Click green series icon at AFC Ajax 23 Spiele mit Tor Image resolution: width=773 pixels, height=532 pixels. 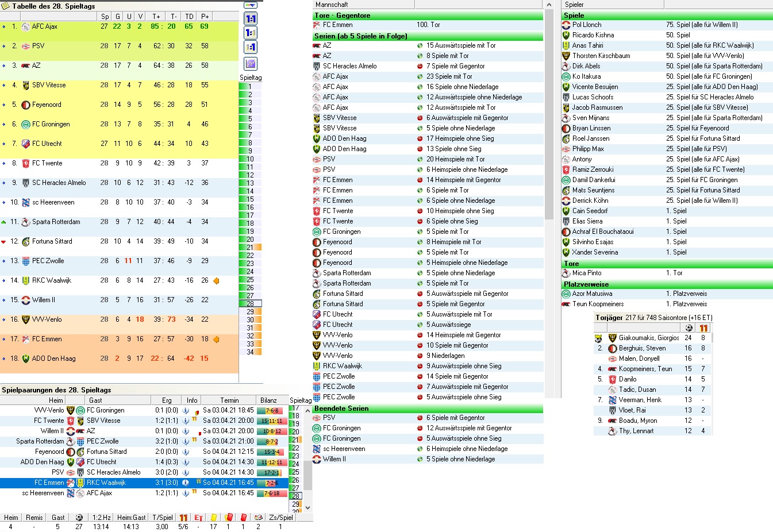click(420, 76)
